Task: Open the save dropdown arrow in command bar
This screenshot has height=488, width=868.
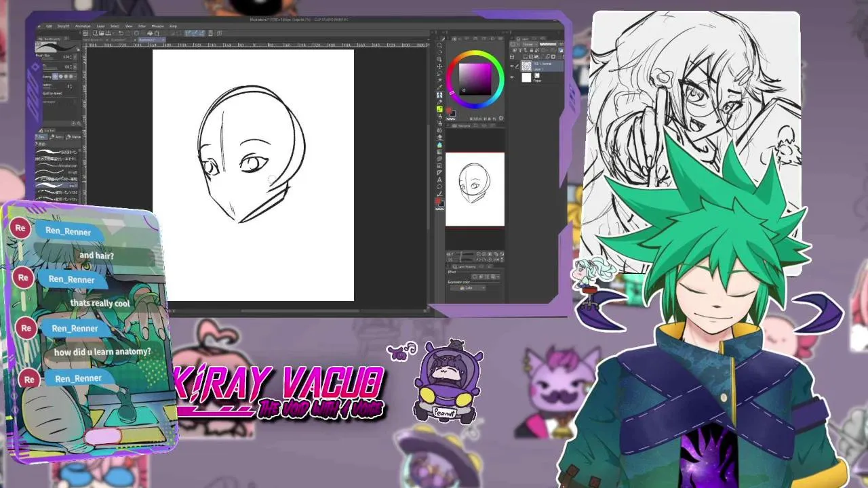Action: (x=113, y=33)
